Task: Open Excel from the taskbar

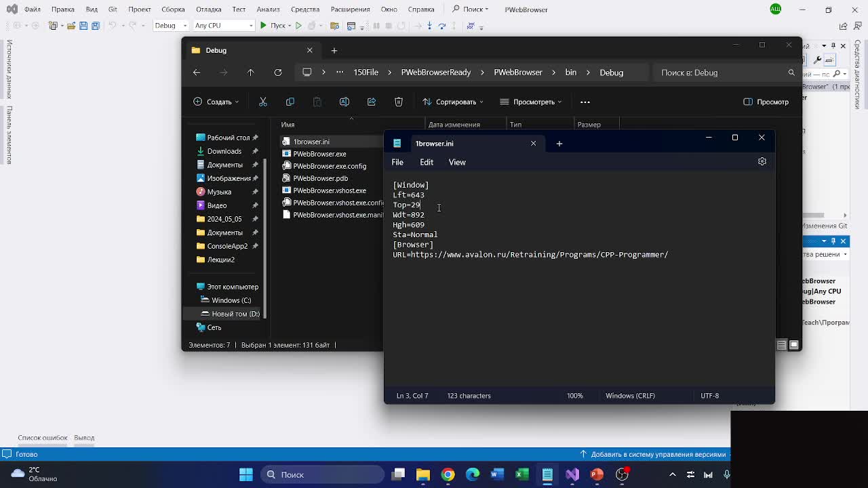Action: point(522,474)
